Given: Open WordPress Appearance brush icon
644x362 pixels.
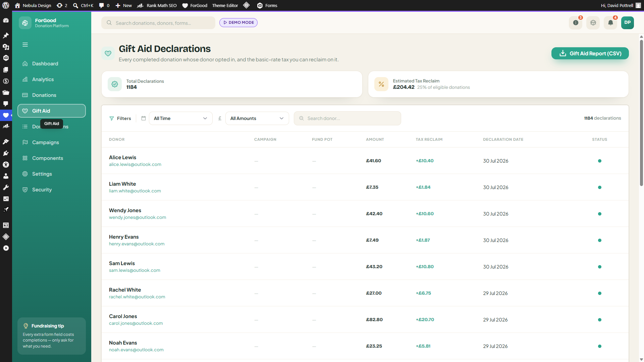Looking at the screenshot, I should click(x=6, y=142).
